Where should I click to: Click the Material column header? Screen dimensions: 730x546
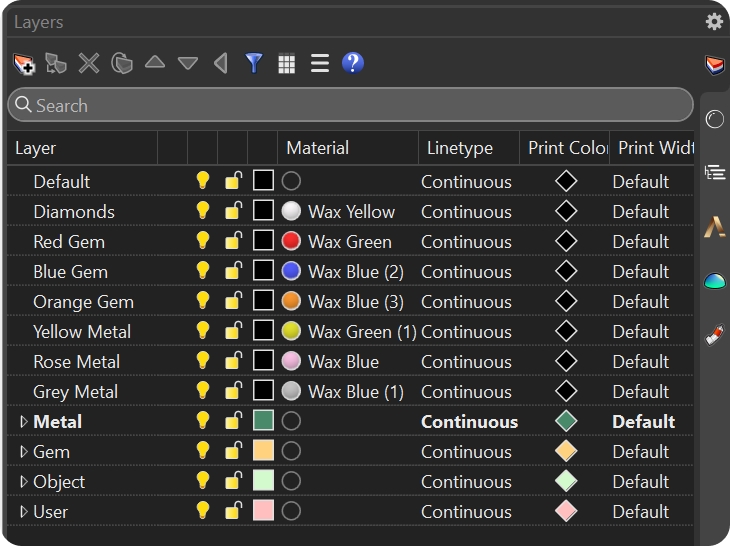coord(317,148)
